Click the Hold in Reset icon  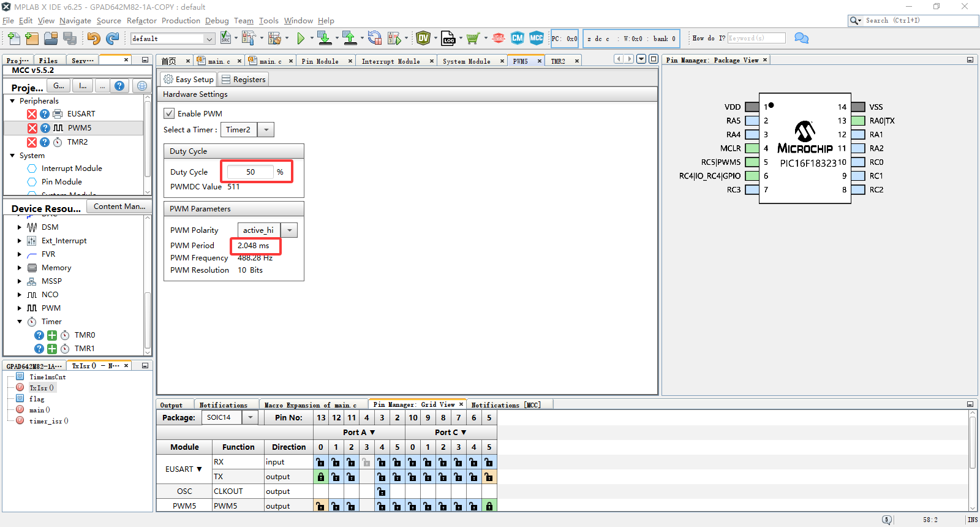(x=374, y=38)
